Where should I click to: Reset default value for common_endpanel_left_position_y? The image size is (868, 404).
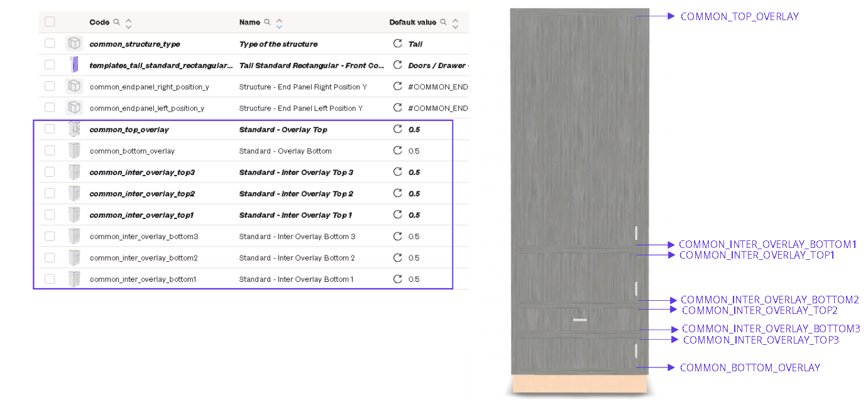tap(397, 108)
